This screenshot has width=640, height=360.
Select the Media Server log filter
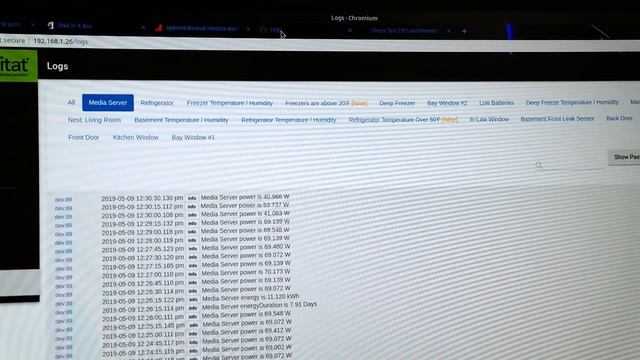tap(108, 102)
